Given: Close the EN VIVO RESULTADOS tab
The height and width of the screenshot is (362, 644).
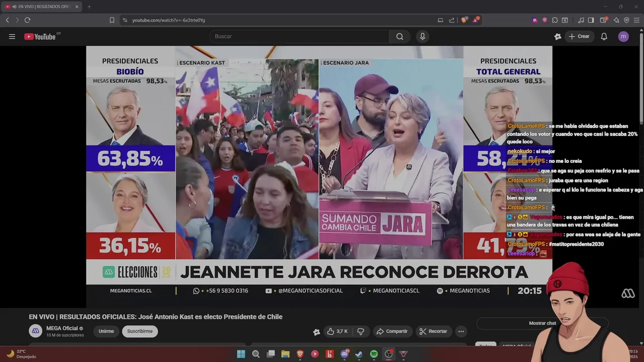Looking at the screenshot, I should click(x=76, y=7).
